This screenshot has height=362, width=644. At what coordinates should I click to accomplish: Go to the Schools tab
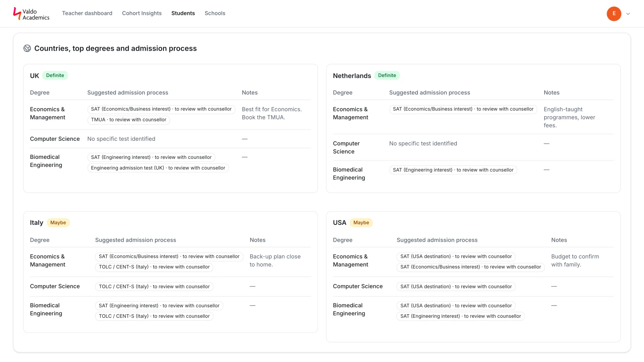tap(215, 13)
